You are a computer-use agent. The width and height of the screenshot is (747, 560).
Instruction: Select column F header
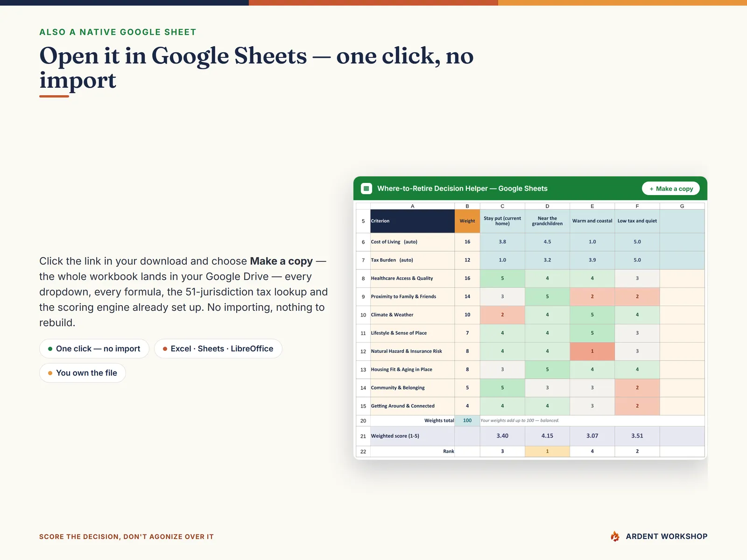(x=637, y=206)
